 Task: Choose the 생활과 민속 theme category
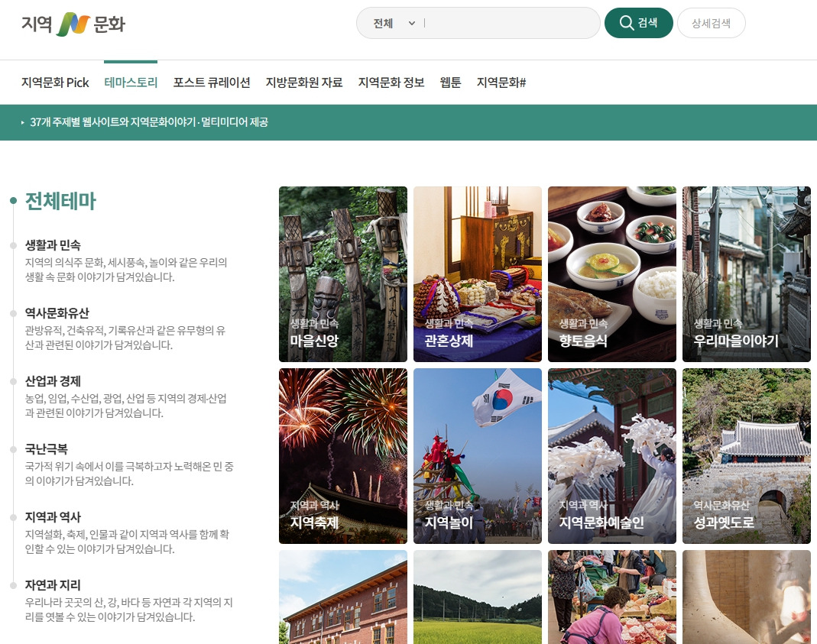53,244
